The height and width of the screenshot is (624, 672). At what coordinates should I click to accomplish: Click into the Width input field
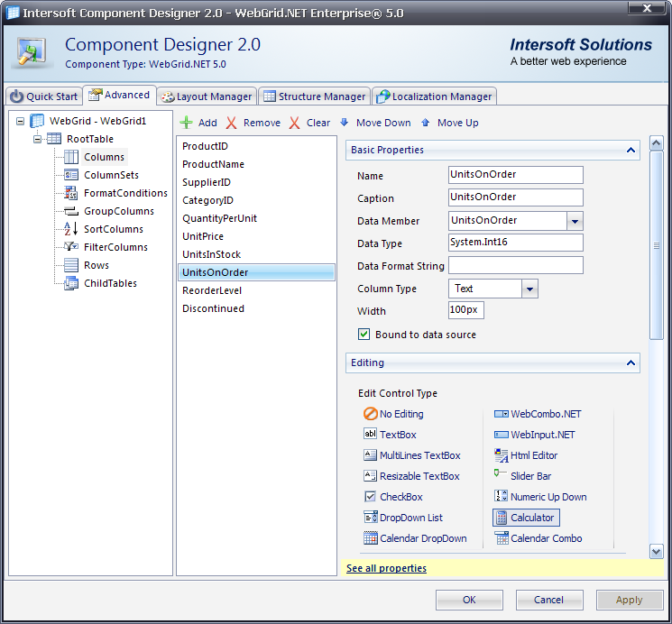[x=466, y=310]
